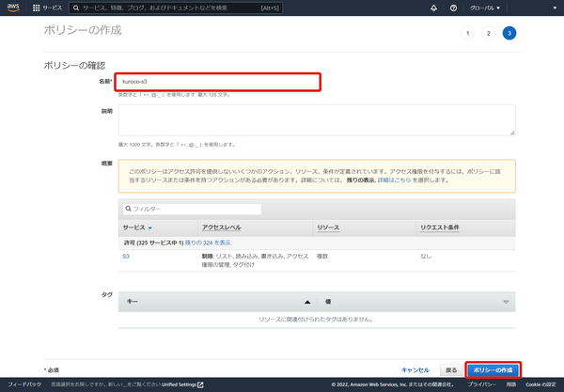The width and height of the screenshot is (564, 392).
Task: Open Unified Settings link in footer
Action: [179, 384]
